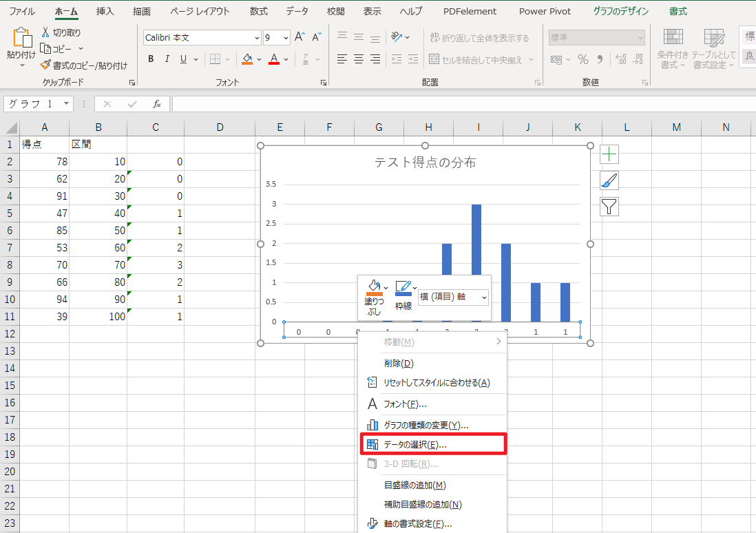The image size is (756, 533).
Task: Open the Chart Filters funnel icon
Action: pyautogui.click(x=609, y=206)
